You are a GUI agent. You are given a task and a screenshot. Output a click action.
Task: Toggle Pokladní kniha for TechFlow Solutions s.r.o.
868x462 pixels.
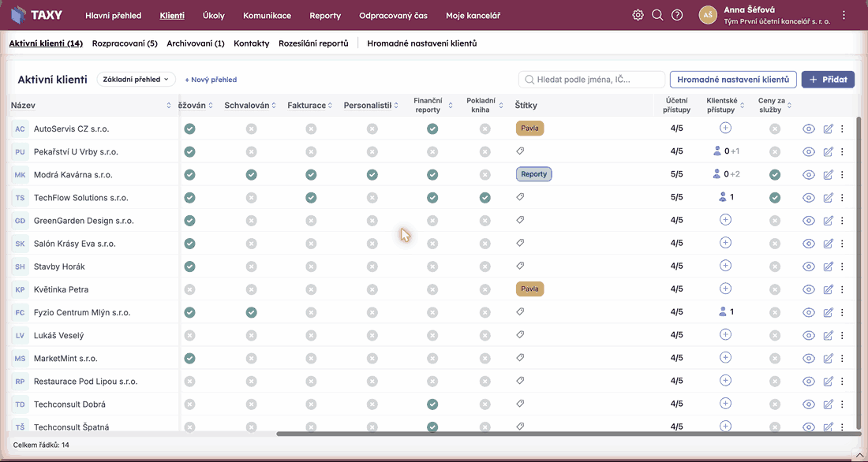[x=485, y=198]
